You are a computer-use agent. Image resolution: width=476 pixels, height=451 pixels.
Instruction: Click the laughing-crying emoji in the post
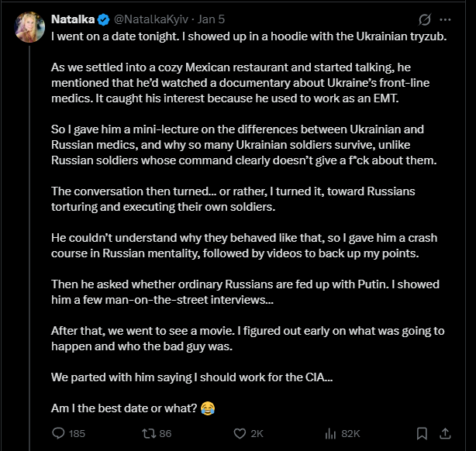tap(208, 407)
